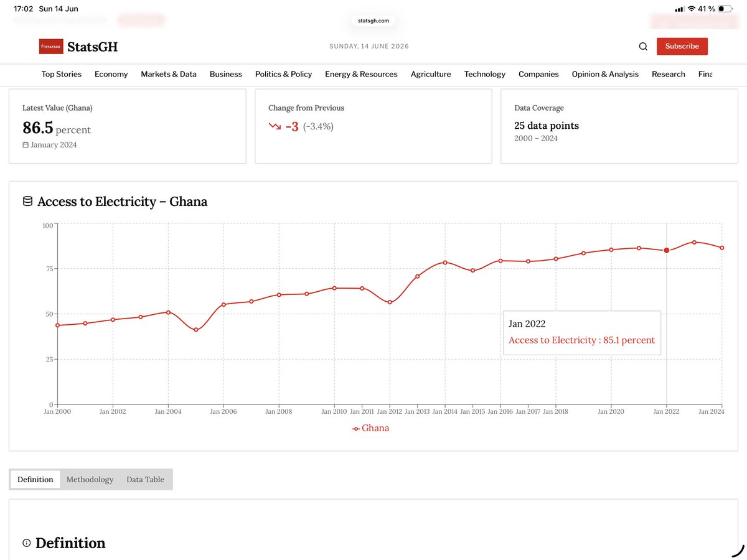Open the Research section
The width and height of the screenshot is (747, 560).
pos(669,74)
